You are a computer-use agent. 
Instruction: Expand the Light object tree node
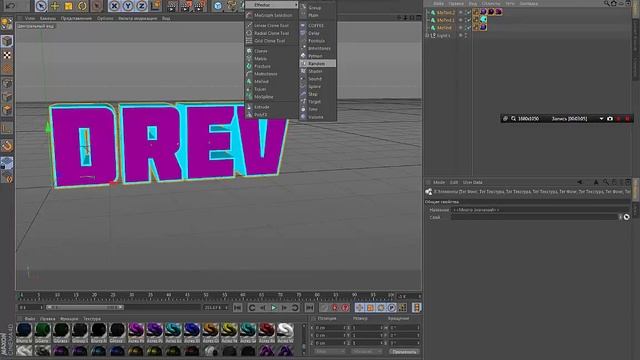click(427, 36)
